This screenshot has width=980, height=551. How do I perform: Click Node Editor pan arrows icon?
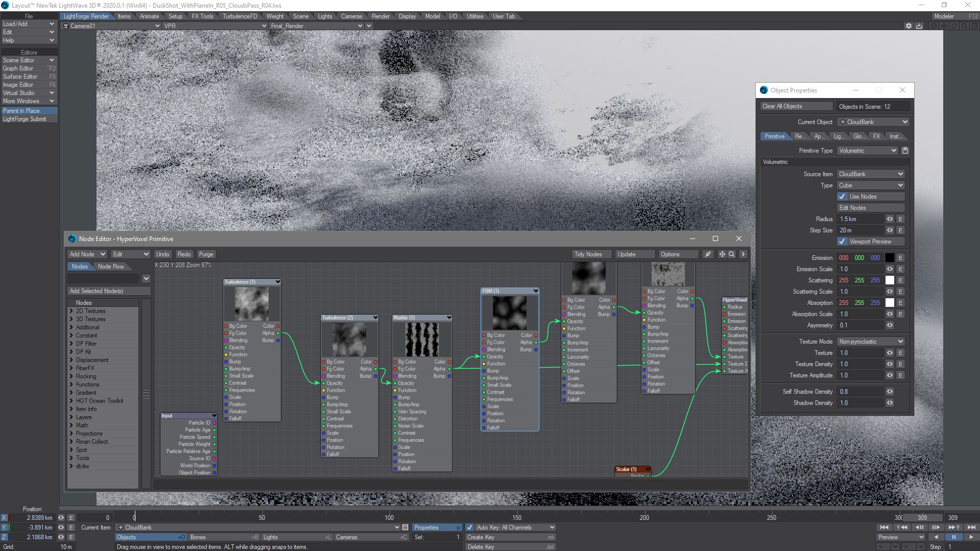722,254
